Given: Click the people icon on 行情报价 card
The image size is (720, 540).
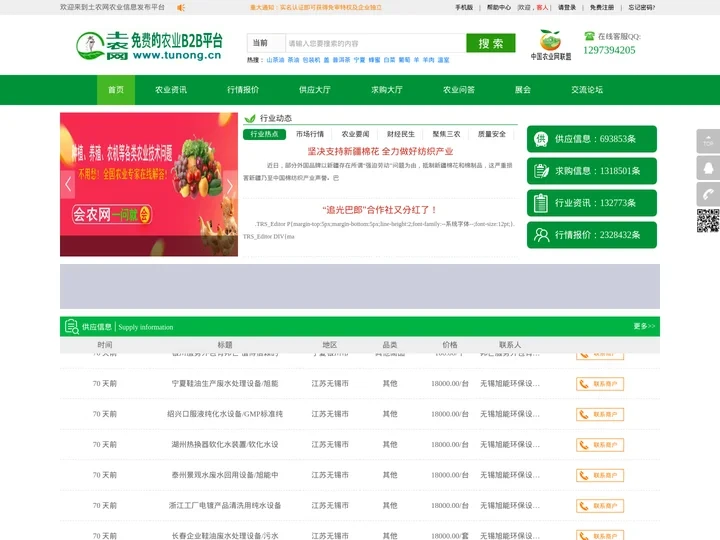Looking at the screenshot, I should 541,235.
